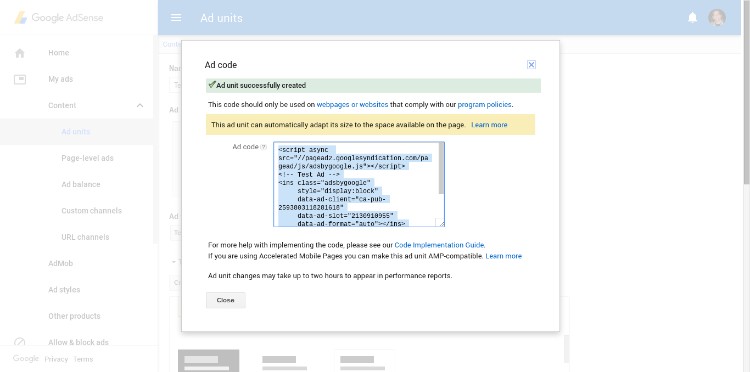
Task: Open Page-level ads in sidebar
Action: tap(88, 158)
